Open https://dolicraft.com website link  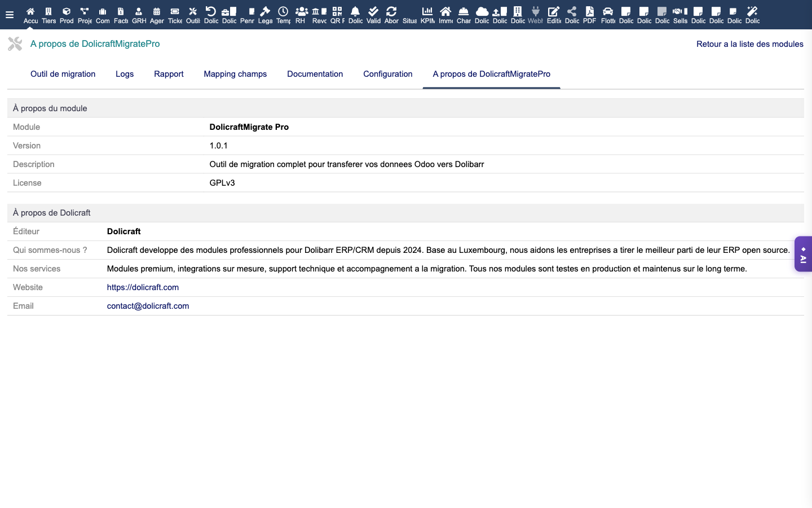point(143,287)
